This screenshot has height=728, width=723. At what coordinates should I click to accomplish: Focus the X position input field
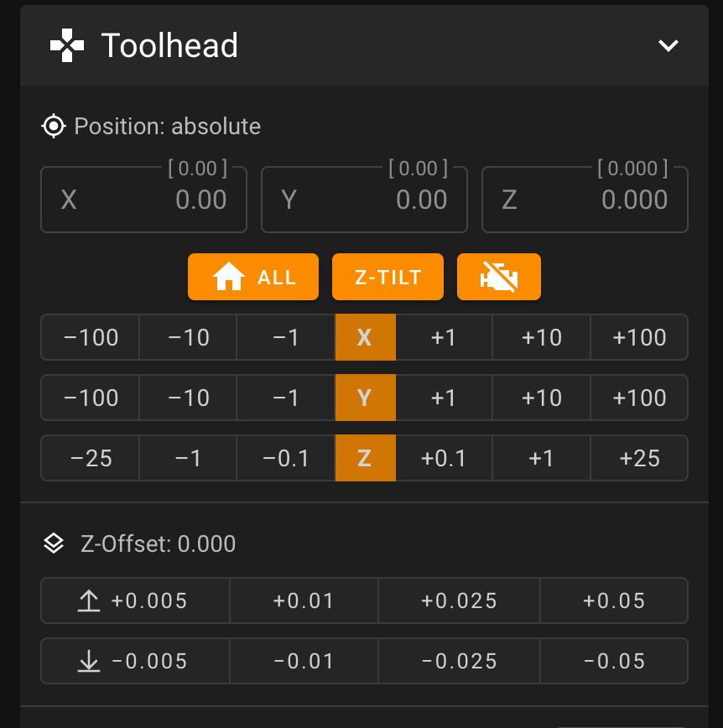pos(144,200)
